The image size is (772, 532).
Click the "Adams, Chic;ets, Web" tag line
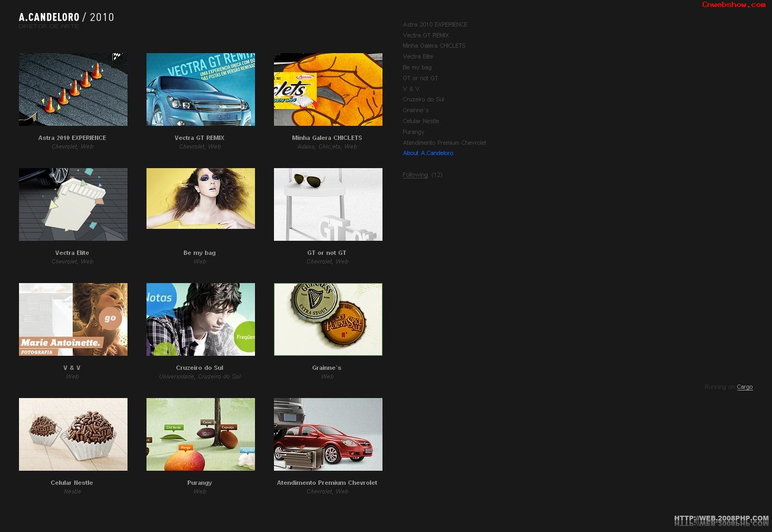[327, 146]
